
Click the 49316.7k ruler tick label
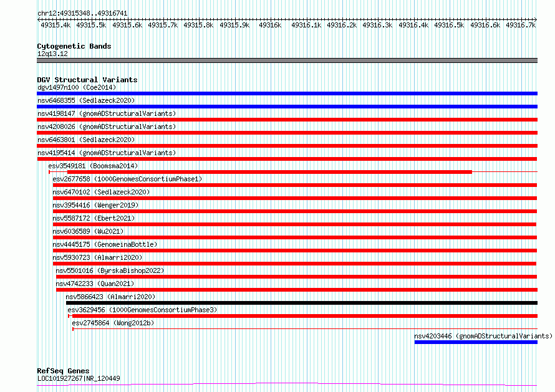[x=521, y=25]
